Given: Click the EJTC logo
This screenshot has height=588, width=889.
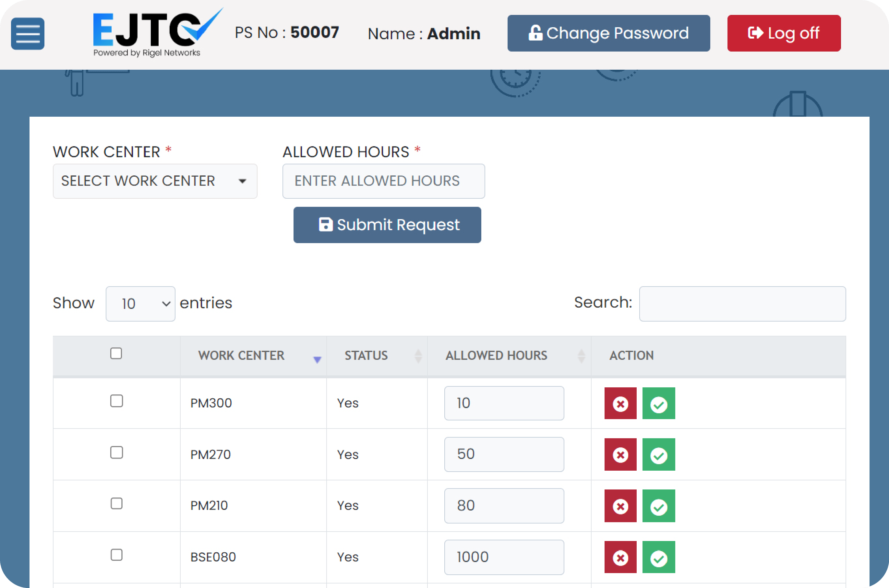Looking at the screenshot, I should (158, 32).
